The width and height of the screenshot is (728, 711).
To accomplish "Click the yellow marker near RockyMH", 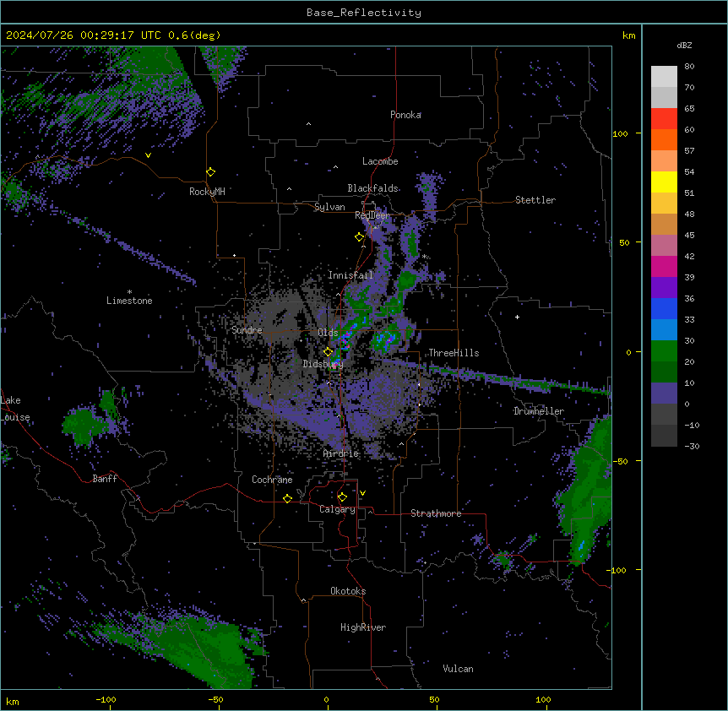I will point(210,172).
